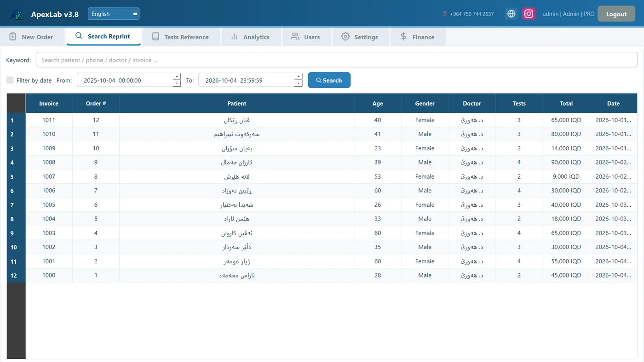Open the Settings tab
644x362 pixels.
tap(361, 37)
